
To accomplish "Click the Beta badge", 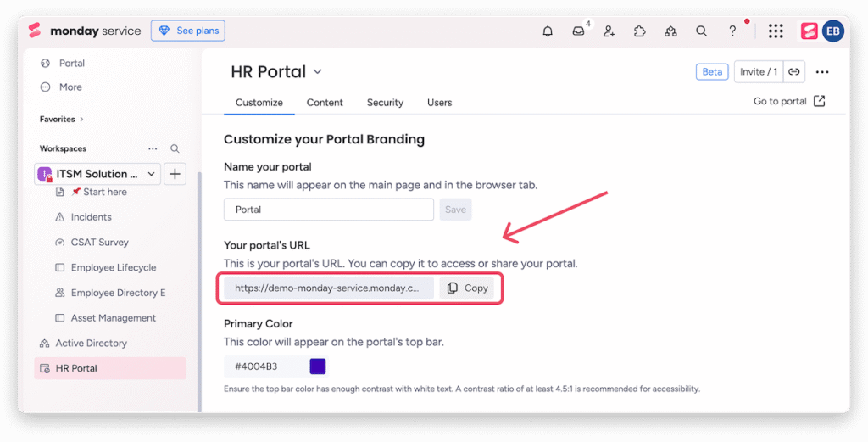I will click(x=712, y=71).
